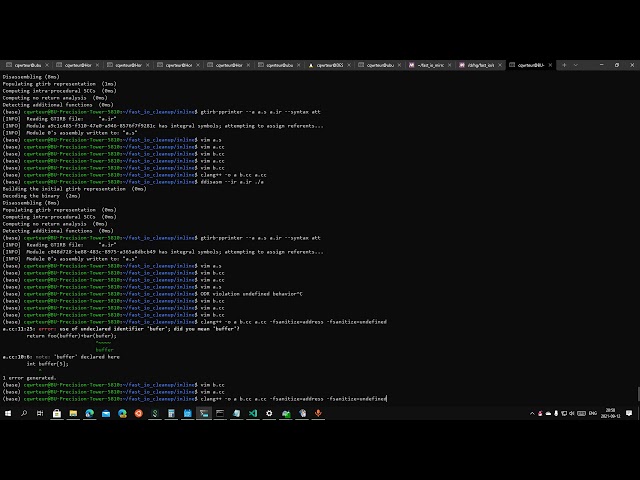Click the current clang++ command prompt line
Screen dimensions: 640x480
click(194, 399)
